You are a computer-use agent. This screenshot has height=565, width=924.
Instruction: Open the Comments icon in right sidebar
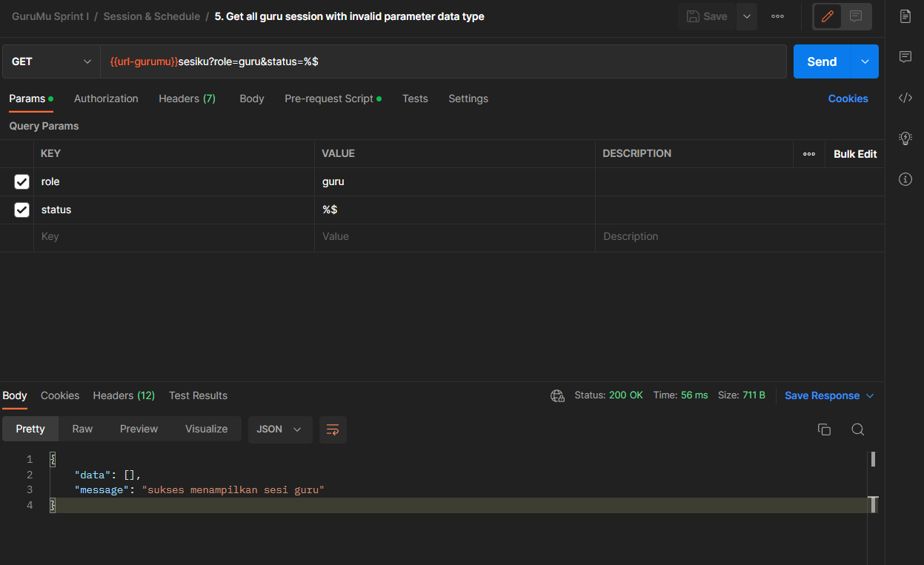coord(905,57)
